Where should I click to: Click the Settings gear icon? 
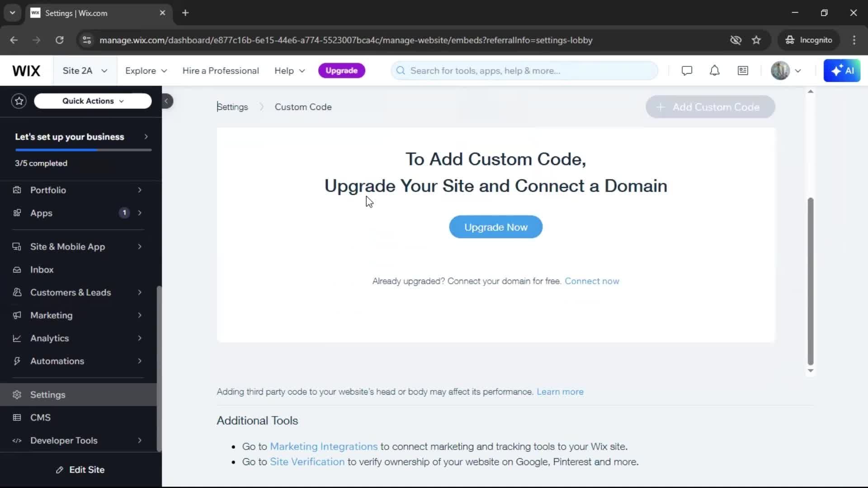pyautogui.click(x=17, y=395)
